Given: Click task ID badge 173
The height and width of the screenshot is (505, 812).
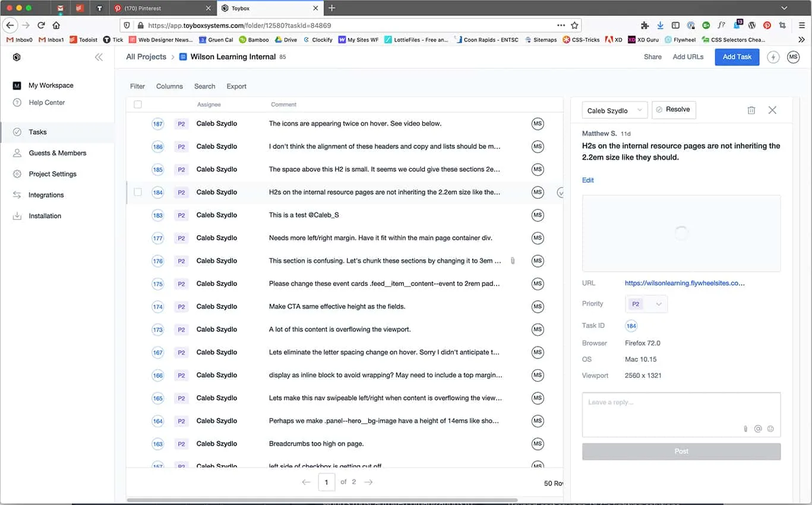Looking at the screenshot, I should tap(157, 330).
